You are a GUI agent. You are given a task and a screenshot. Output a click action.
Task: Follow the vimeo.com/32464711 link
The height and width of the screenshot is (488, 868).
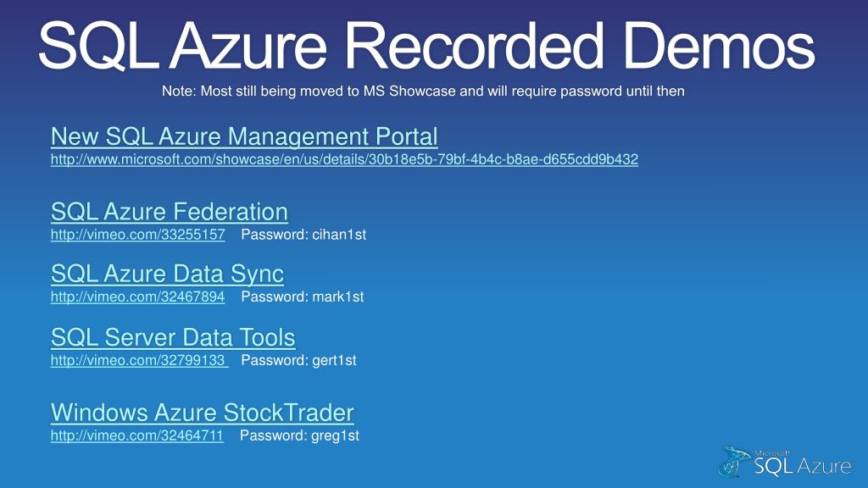[x=137, y=435]
